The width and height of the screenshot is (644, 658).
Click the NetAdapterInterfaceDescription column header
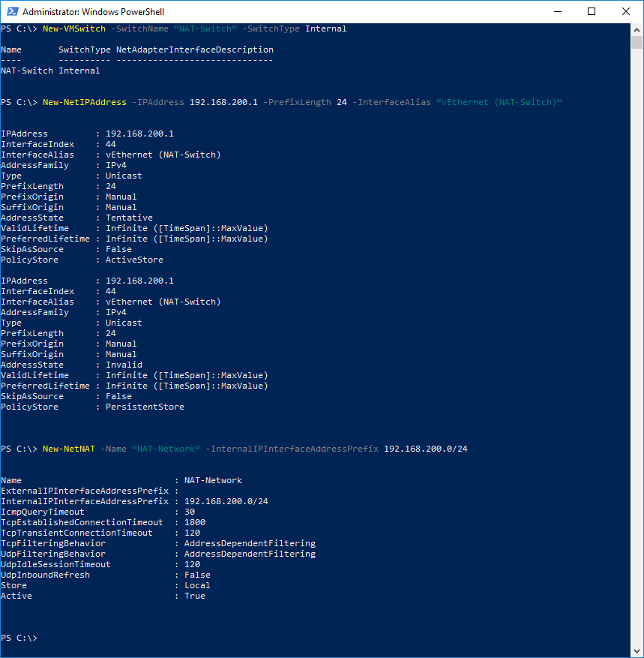pyautogui.click(x=194, y=50)
